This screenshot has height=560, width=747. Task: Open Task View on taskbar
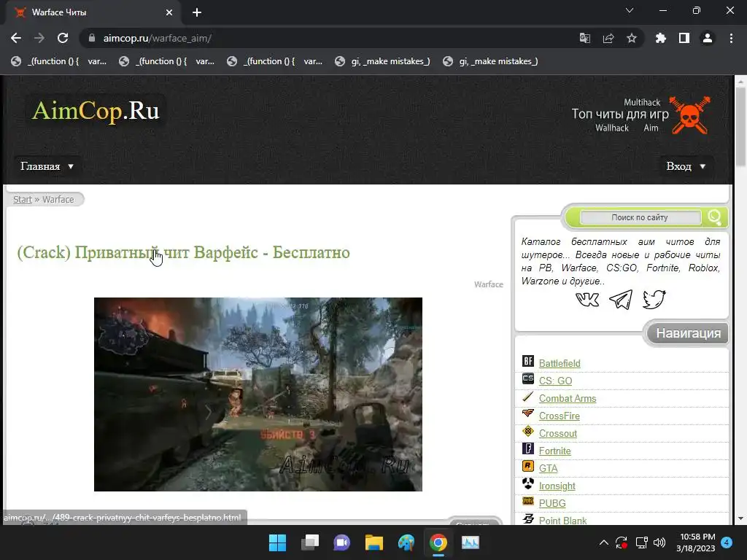(x=309, y=542)
